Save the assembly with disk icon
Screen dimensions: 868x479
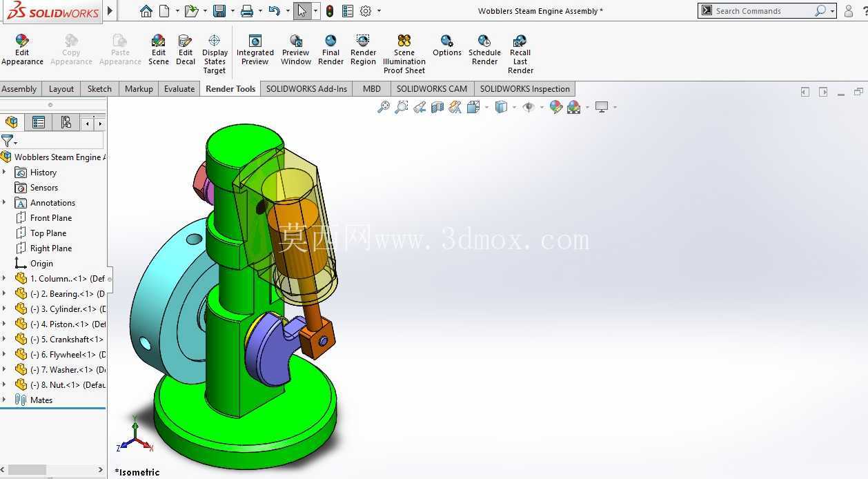coord(219,11)
